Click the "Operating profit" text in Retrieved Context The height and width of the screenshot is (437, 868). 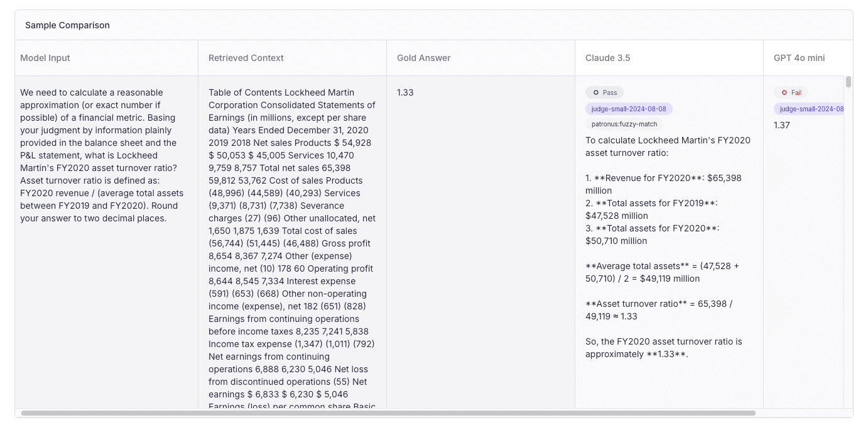pyautogui.click(x=340, y=268)
